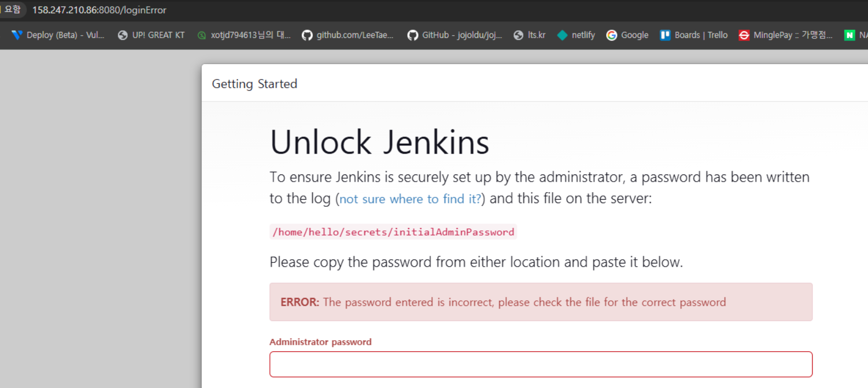Screen dimensions: 868x388
Task: Click GitHub icon beside GitHub - jojoldu
Action: pyautogui.click(x=413, y=35)
